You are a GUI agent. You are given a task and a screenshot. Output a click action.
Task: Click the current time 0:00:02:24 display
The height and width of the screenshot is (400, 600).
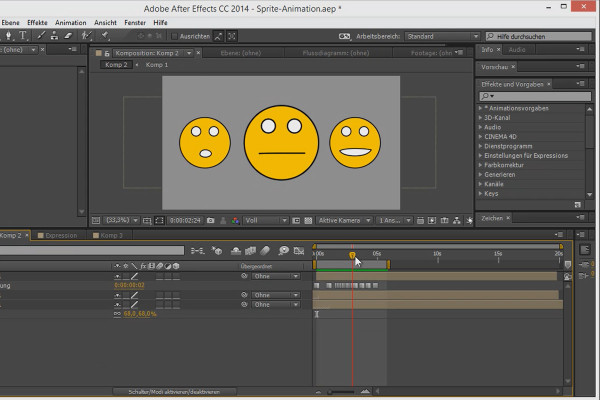[x=185, y=220]
